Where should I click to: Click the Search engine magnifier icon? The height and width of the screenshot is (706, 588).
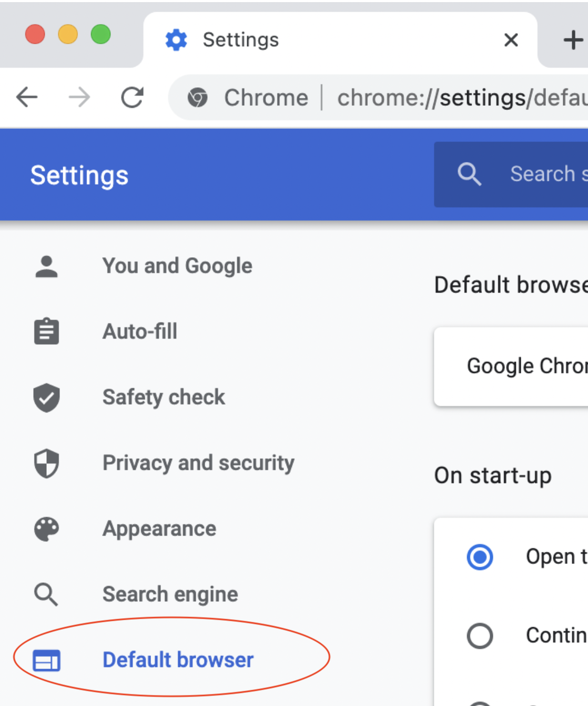(46, 594)
